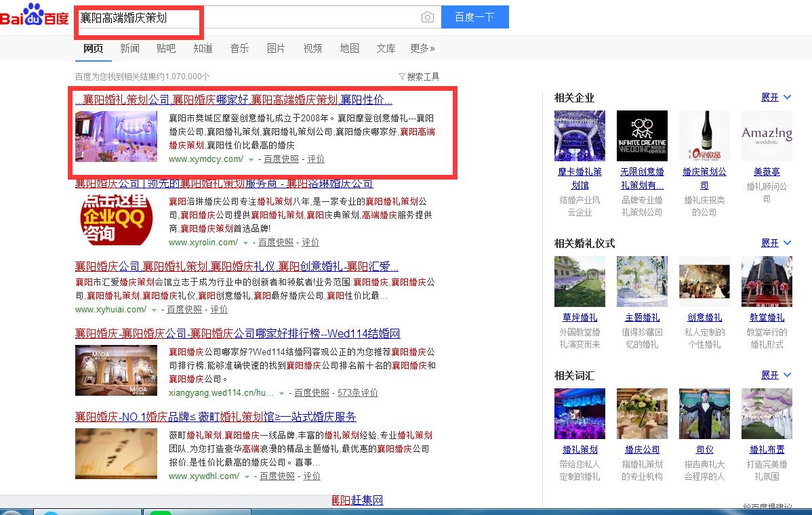Expand the 相关企业 section
Screen dimensions: 812x515
[776, 98]
